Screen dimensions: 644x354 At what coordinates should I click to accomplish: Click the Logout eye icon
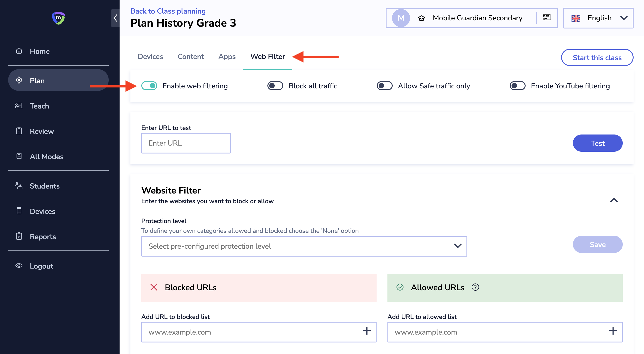pyautogui.click(x=19, y=266)
